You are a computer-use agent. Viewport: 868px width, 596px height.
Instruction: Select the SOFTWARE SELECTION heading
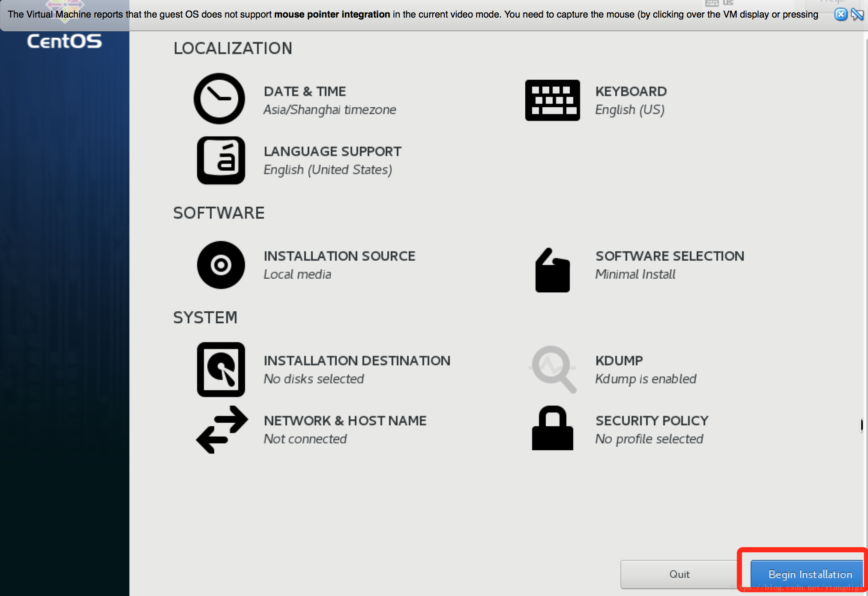click(670, 256)
